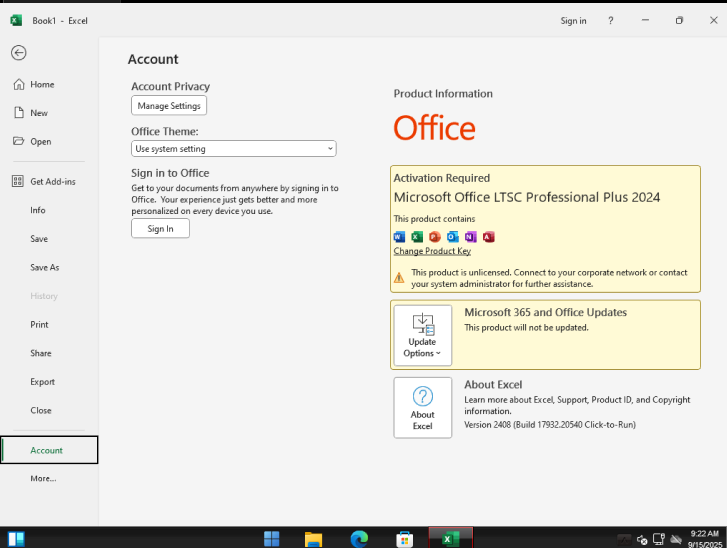Click the Outlook app icon
This screenshot has width=727, height=548.
(x=453, y=237)
